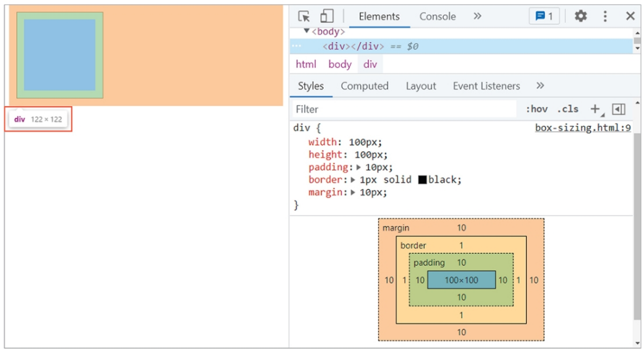Focus the styles Filter input field
Viewport: 644px width, 350px height.
click(x=404, y=109)
